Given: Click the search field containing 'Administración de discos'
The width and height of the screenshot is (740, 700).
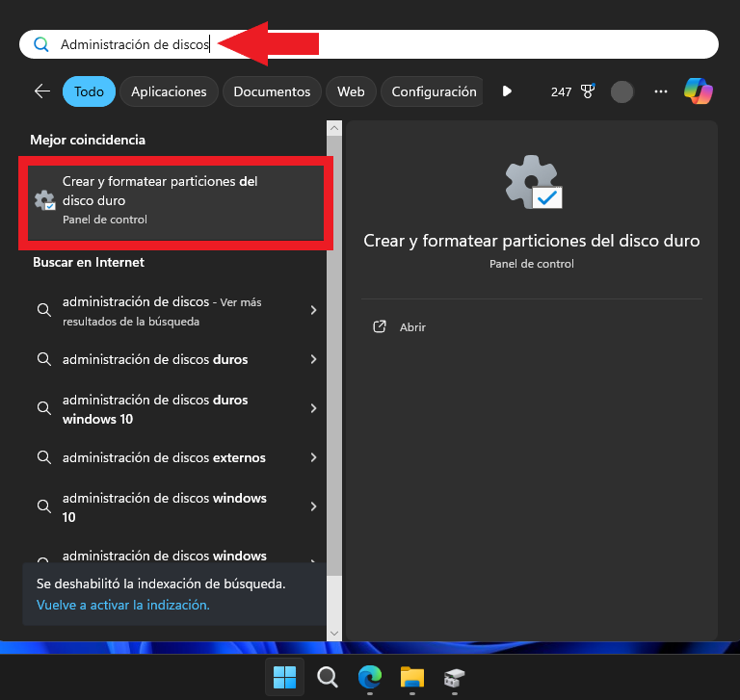Looking at the screenshot, I should coord(369,44).
